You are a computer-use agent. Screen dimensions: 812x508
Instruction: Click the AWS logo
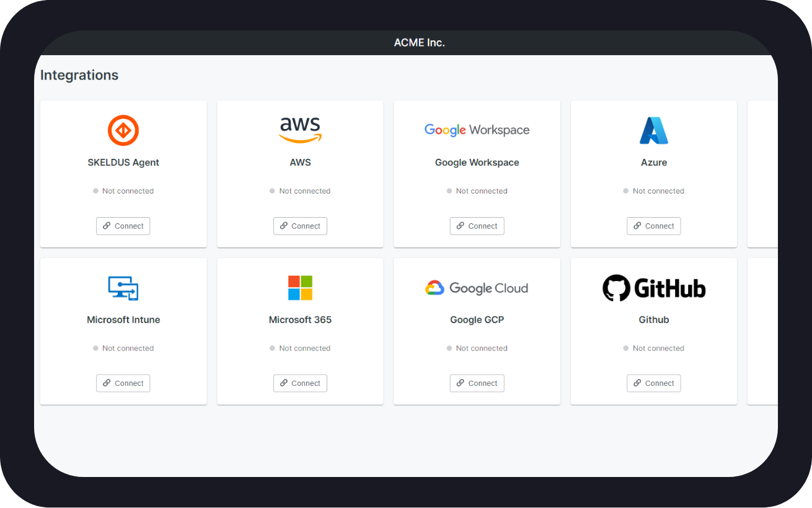300,130
